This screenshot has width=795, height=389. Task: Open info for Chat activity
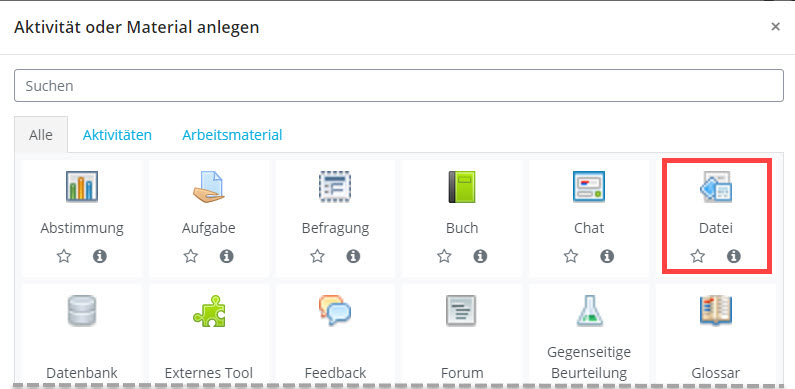click(x=607, y=256)
